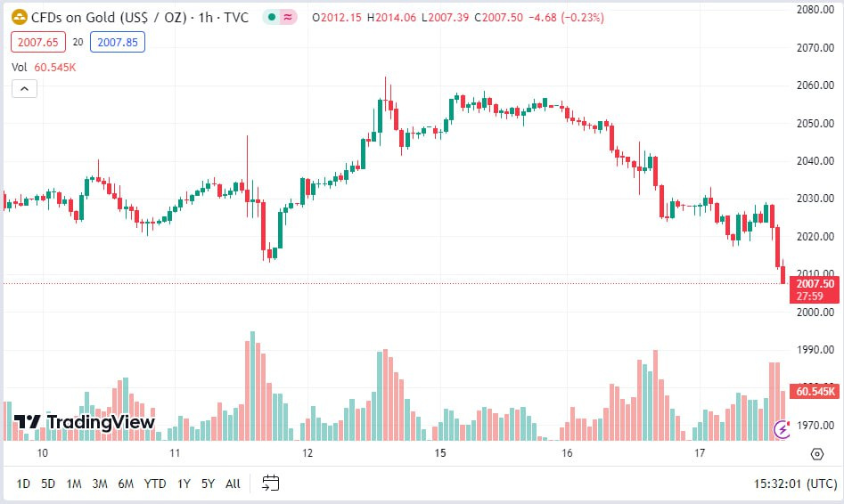Click the 2007.65 sell price button
Image resolution: width=844 pixels, height=504 pixels.
[35, 42]
